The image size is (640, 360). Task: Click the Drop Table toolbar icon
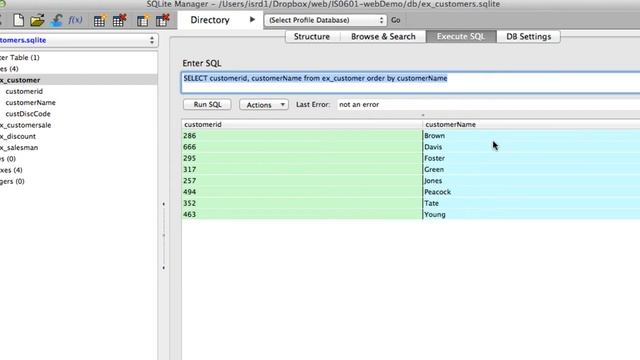120,20
